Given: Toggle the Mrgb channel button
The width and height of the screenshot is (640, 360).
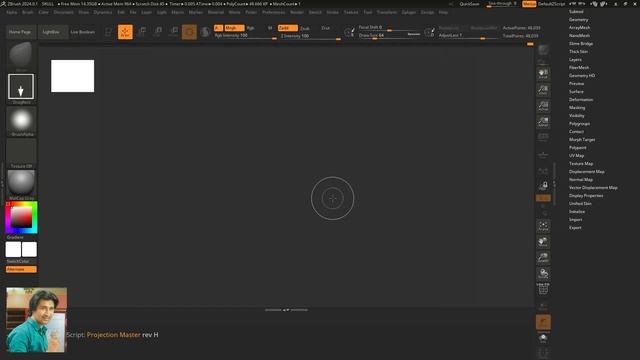Looking at the screenshot, I should coord(234,28).
